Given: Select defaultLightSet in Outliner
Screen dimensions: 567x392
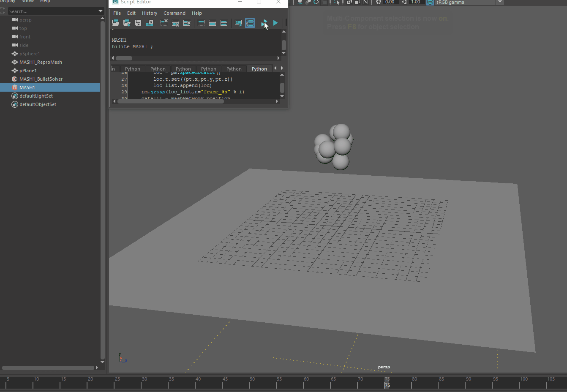Looking at the screenshot, I should (x=36, y=96).
